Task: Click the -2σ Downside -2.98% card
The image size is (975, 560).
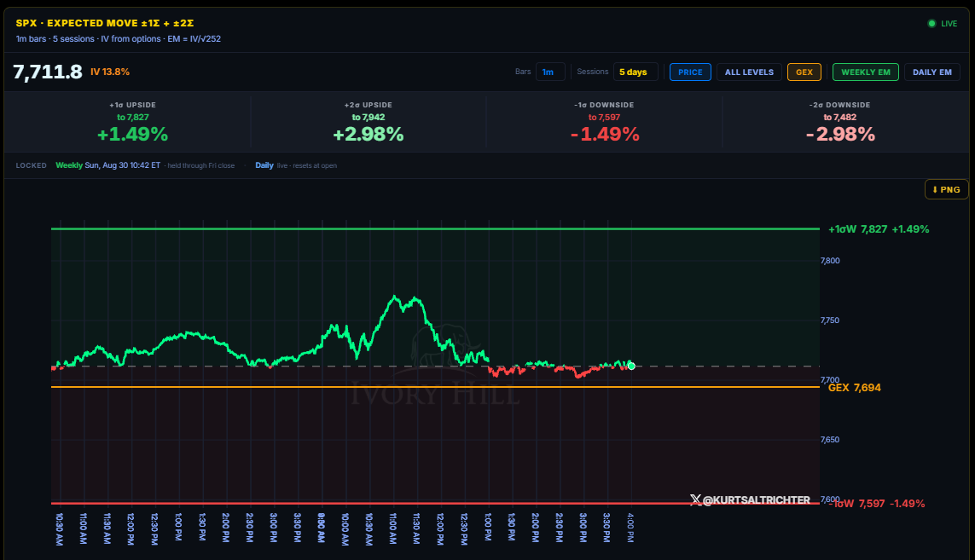Action: [x=840, y=123]
